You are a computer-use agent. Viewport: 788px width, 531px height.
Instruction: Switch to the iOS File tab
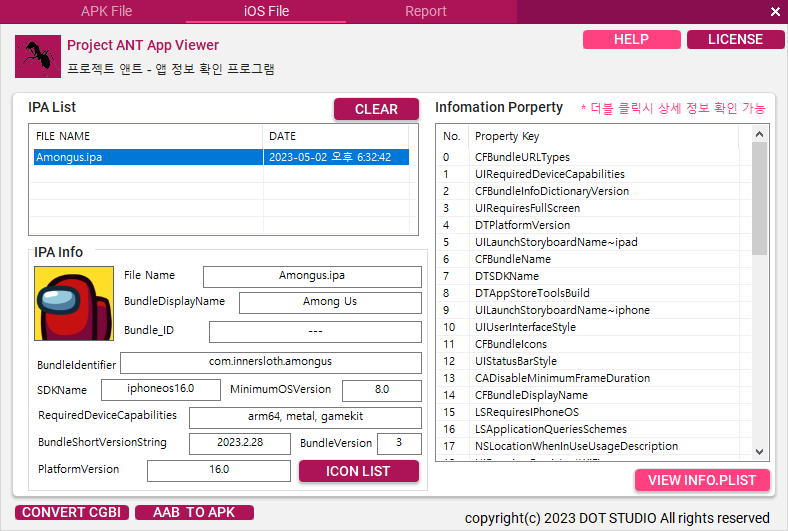(x=266, y=11)
